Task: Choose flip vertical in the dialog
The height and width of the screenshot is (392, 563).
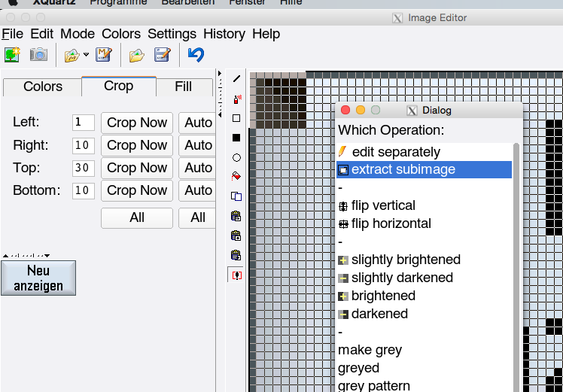Action: tap(382, 205)
